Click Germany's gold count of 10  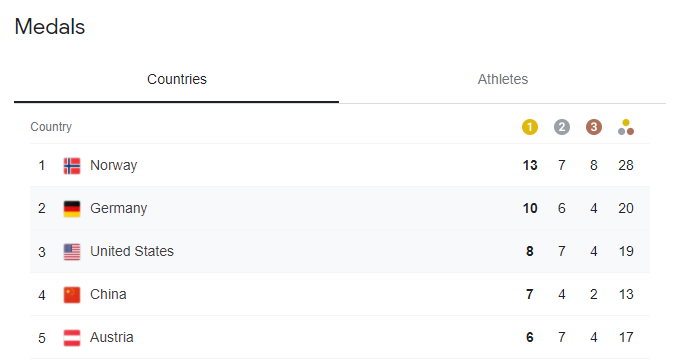[530, 208]
